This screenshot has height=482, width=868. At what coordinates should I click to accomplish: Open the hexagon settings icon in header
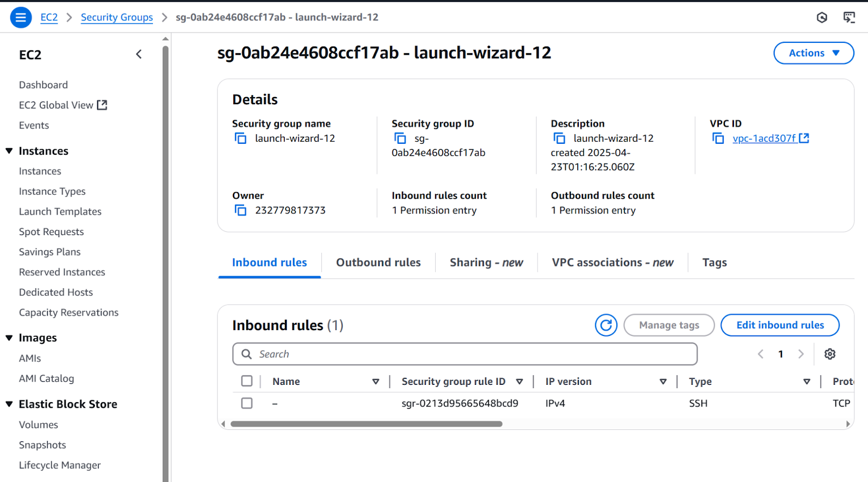(822, 17)
